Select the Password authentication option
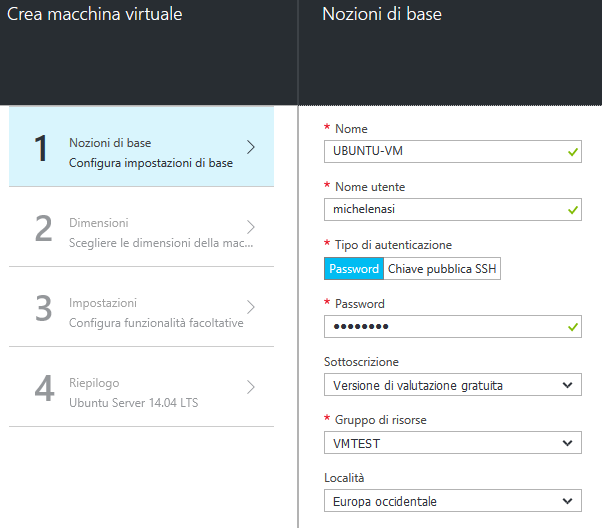Screen dimensions: 602x528 point(354,269)
